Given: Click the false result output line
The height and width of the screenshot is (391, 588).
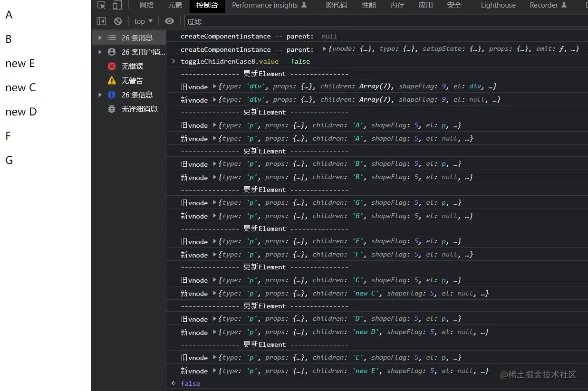Looking at the screenshot, I should pyautogui.click(x=190, y=383).
